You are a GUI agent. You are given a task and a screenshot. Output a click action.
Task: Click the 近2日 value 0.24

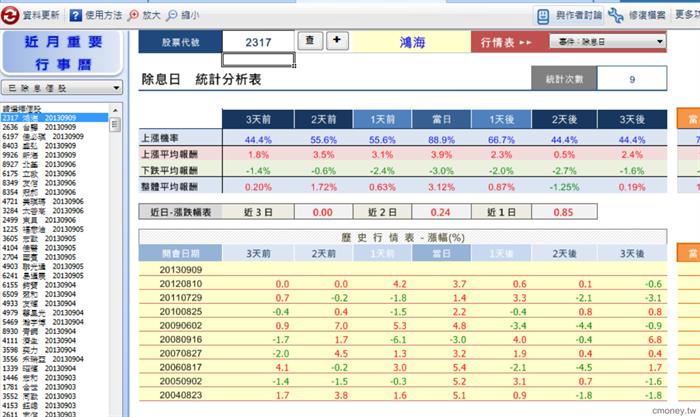tap(441, 213)
